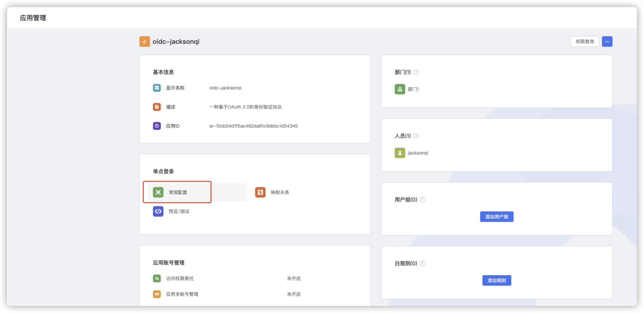Click the 应用管理 page title
644x313 pixels.
click(x=33, y=18)
